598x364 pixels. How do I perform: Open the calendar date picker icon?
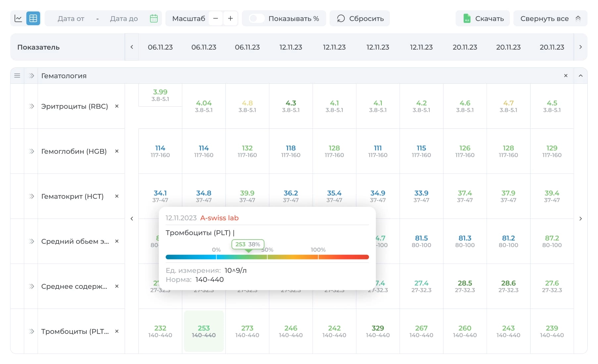[154, 19]
